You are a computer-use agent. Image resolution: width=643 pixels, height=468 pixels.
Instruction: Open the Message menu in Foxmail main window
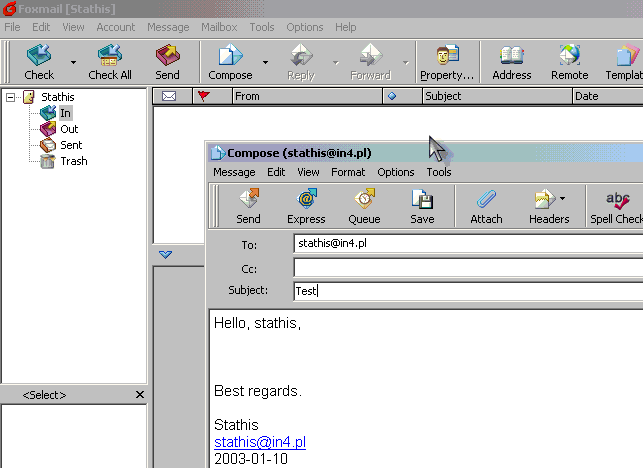(168, 27)
